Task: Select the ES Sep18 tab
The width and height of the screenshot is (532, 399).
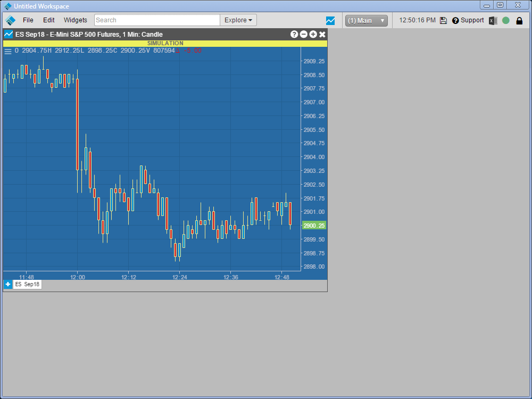Action: point(27,284)
